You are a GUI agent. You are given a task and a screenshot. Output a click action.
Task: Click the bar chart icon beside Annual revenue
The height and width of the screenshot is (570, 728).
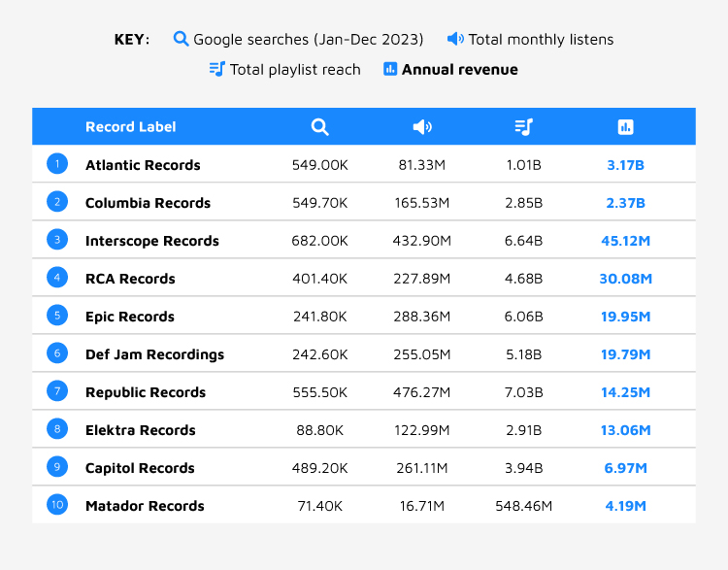click(x=390, y=69)
